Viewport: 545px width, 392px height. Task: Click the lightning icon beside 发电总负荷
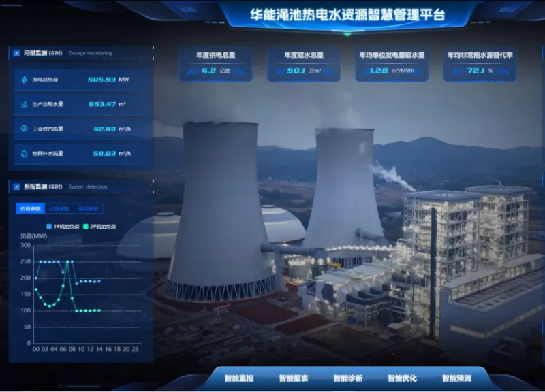(x=24, y=80)
